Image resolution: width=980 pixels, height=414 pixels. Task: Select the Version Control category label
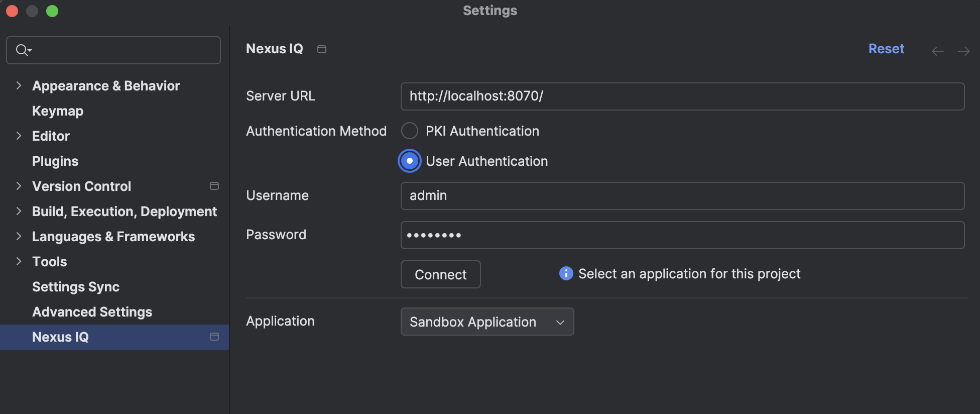point(81,186)
